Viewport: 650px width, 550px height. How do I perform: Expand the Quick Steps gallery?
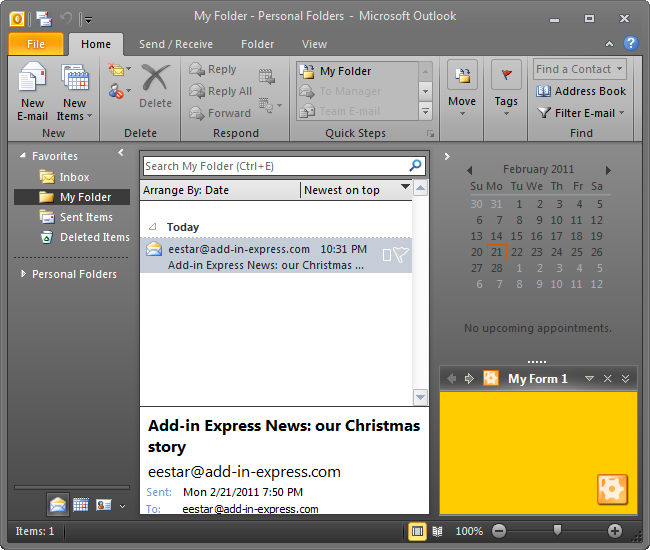425,111
